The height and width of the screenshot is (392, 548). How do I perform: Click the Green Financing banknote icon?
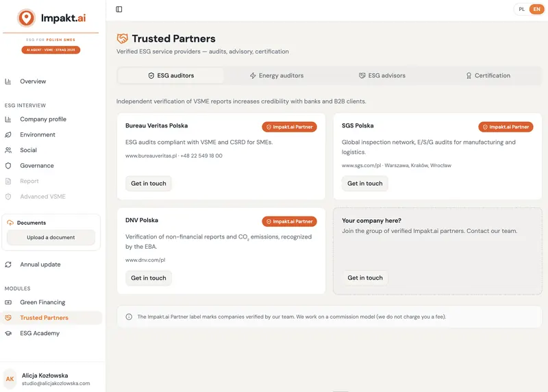coord(8,302)
